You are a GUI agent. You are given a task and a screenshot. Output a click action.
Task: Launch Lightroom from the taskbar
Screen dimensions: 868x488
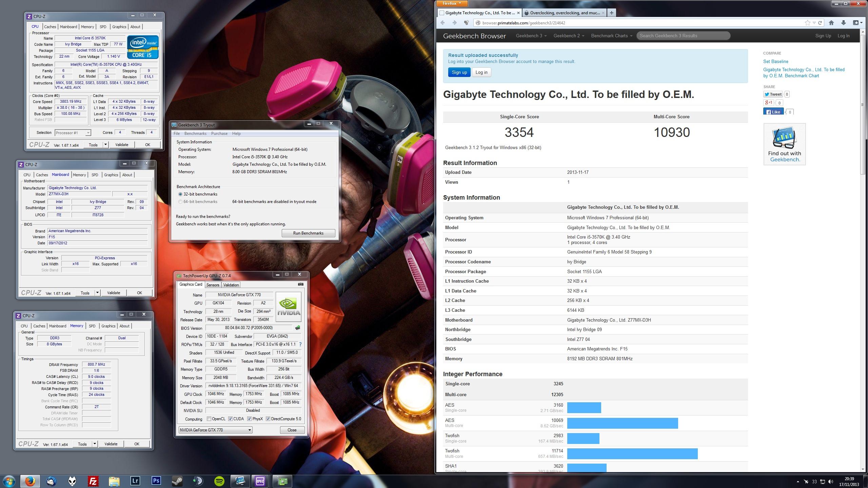(135, 481)
